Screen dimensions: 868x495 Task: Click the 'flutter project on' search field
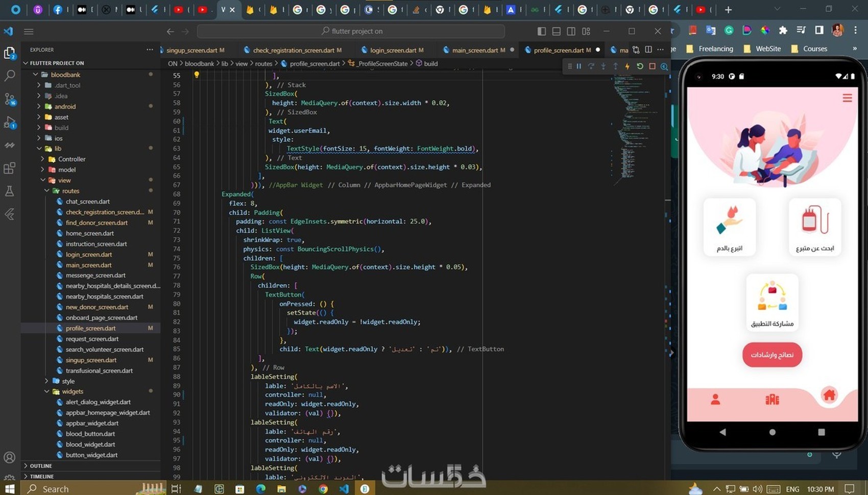coord(351,31)
